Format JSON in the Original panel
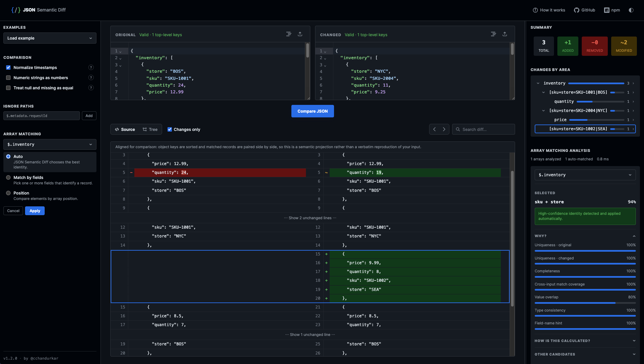The height and width of the screenshot is (364, 644). (x=289, y=34)
